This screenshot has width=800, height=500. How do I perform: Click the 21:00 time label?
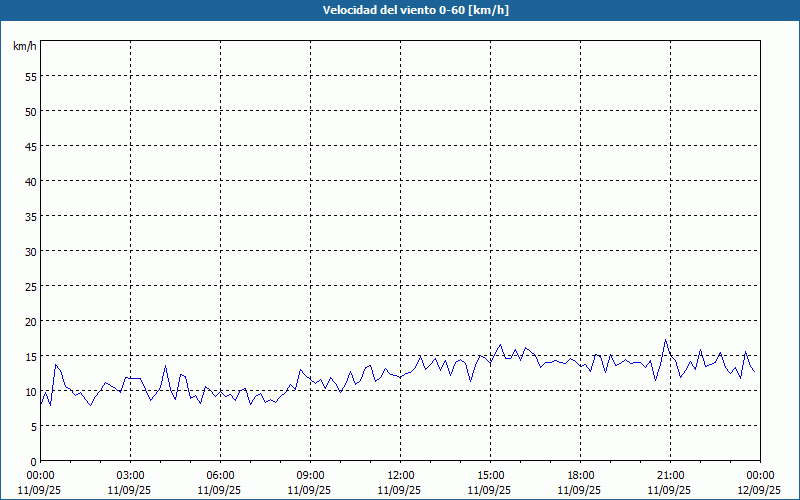670,475
